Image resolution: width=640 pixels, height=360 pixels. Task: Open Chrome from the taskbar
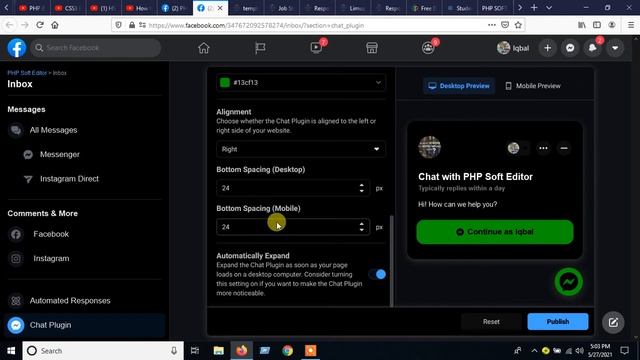click(x=288, y=351)
